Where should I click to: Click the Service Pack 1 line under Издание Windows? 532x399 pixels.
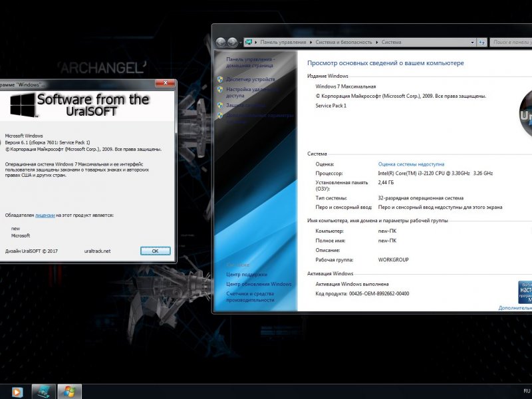coord(331,106)
